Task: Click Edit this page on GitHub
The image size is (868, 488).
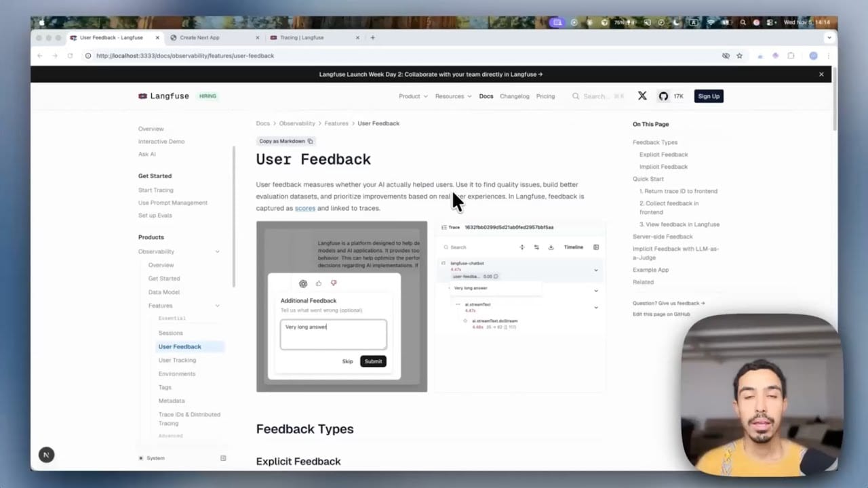Action: tap(661, 314)
